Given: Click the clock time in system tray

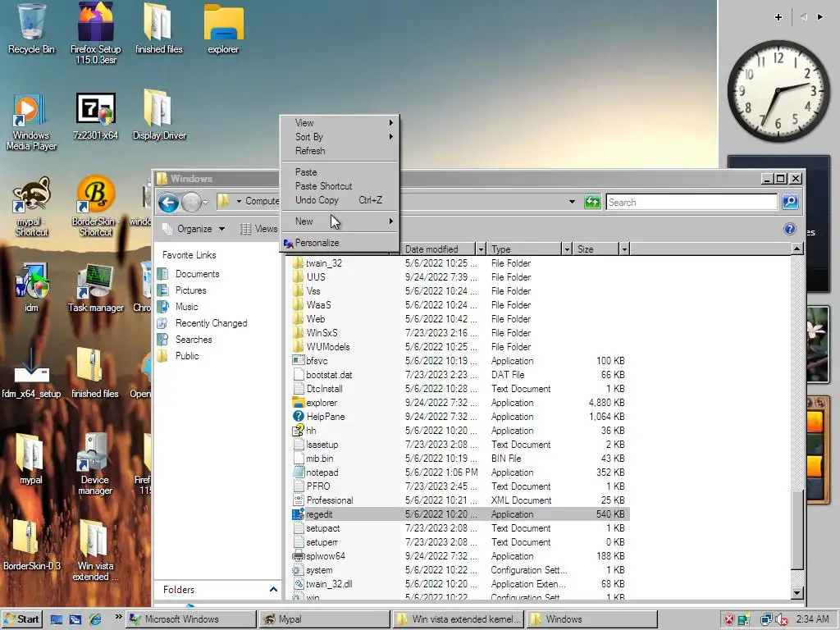Looking at the screenshot, I should (x=812, y=619).
